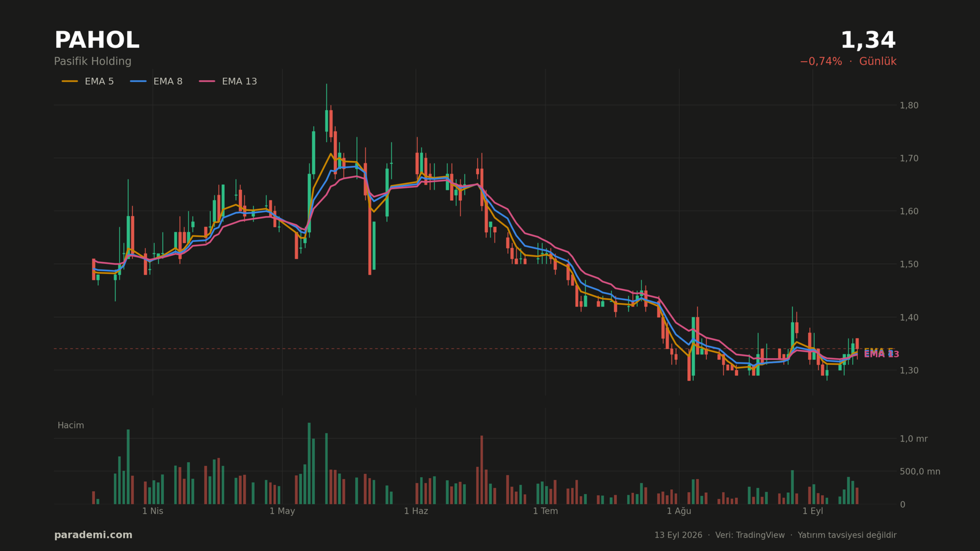
Task: Click the 1,70 price axis label
Action: (x=909, y=158)
